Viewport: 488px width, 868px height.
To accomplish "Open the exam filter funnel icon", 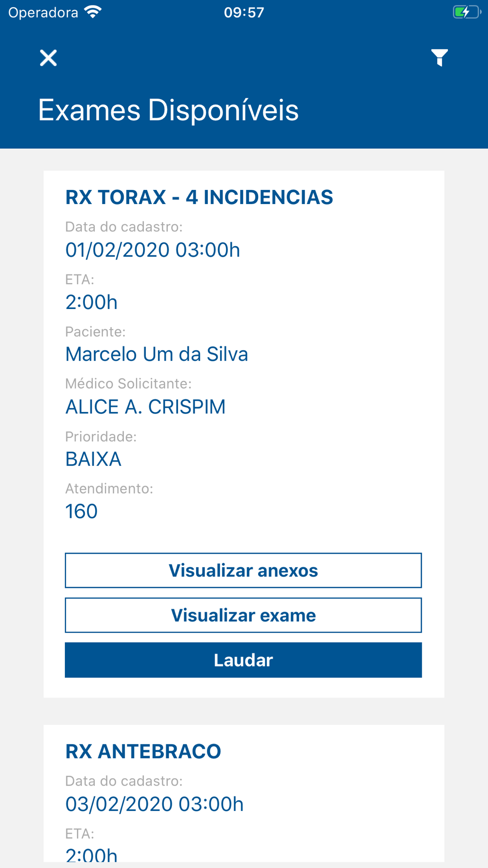I will 439,58.
